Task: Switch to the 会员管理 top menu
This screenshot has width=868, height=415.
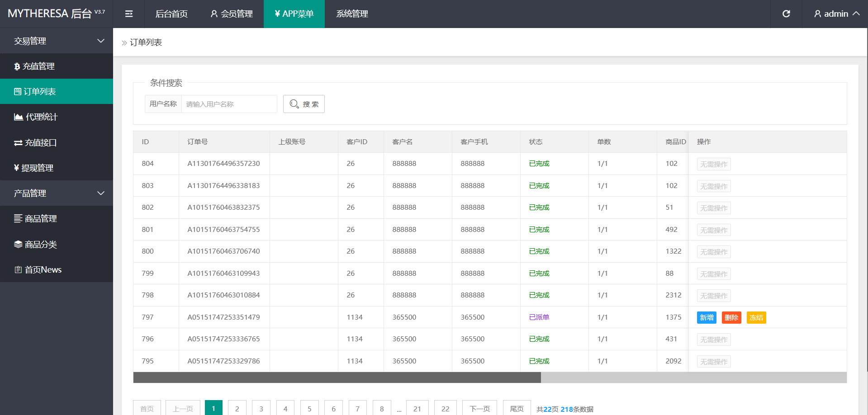Action: tap(232, 14)
